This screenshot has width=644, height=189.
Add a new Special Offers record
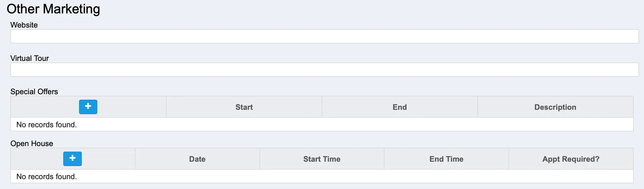88,107
